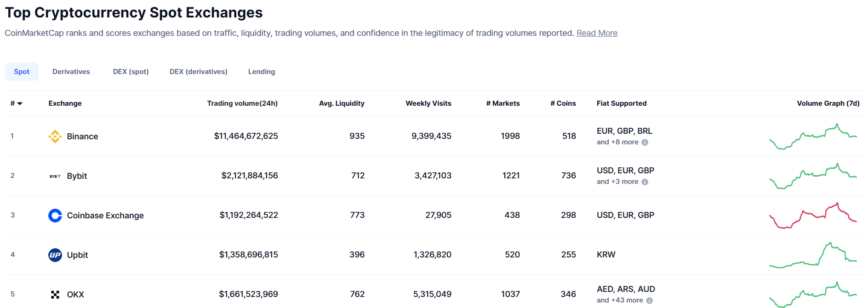Viewport: 868px width, 308px height.
Task: Open the Lending tab
Action: pyautogui.click(x=262, y=72)
